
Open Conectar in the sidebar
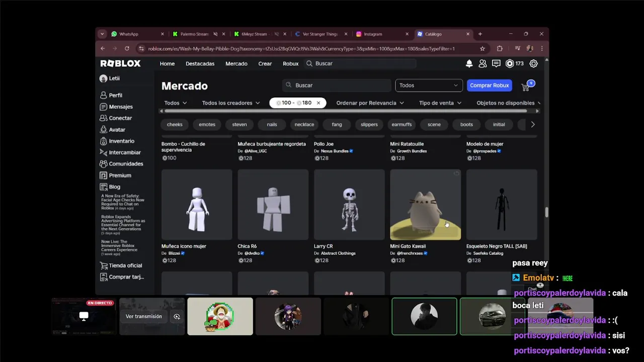tap(120, 118)
